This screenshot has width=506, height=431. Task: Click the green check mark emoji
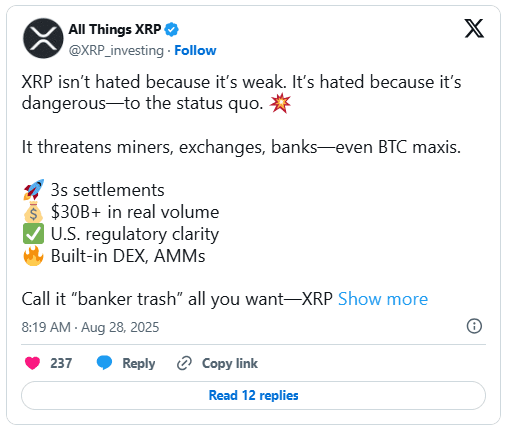coord(33,234)
